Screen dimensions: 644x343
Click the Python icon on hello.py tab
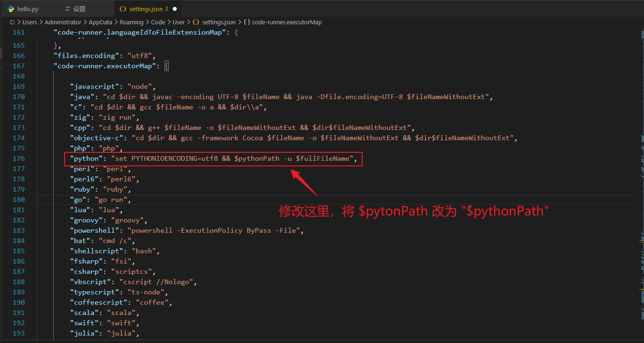10,9
